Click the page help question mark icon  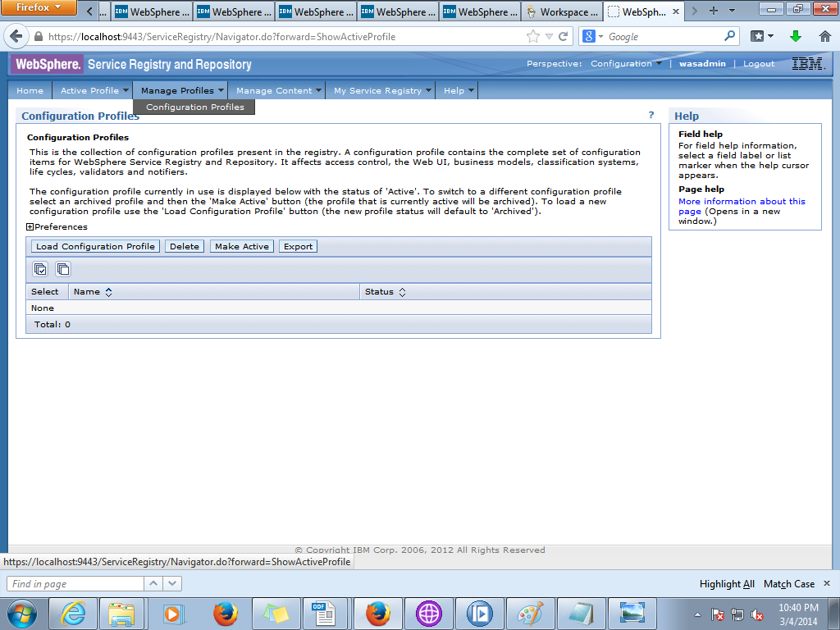(x=651, y=115)
